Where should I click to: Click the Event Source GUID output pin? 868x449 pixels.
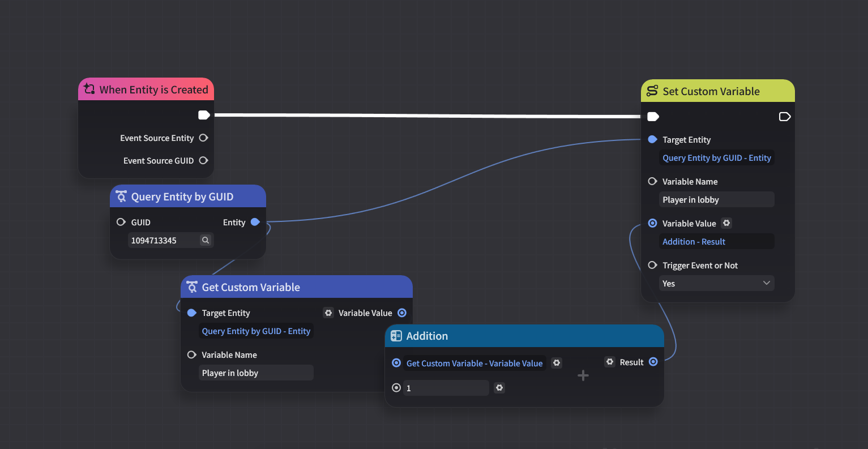(204, 160)
